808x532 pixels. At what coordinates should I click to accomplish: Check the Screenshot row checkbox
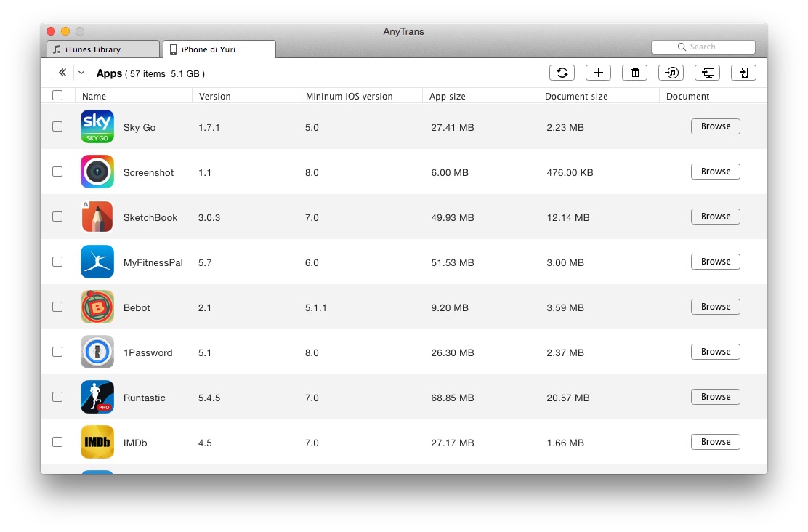pyautogui.click(x=57, y=171)
